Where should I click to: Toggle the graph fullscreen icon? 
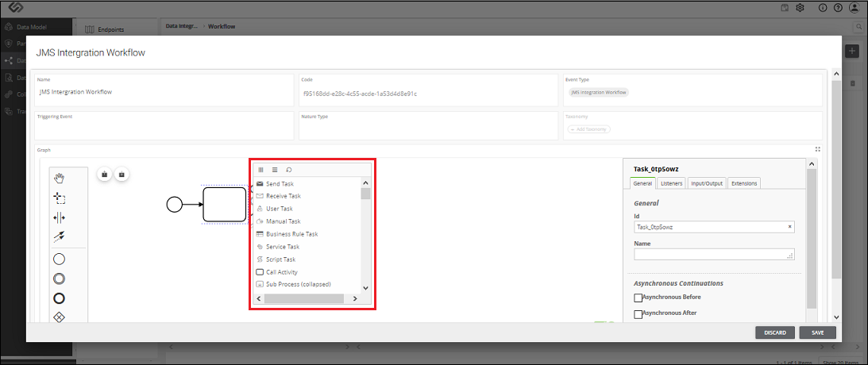coord(818,149)
